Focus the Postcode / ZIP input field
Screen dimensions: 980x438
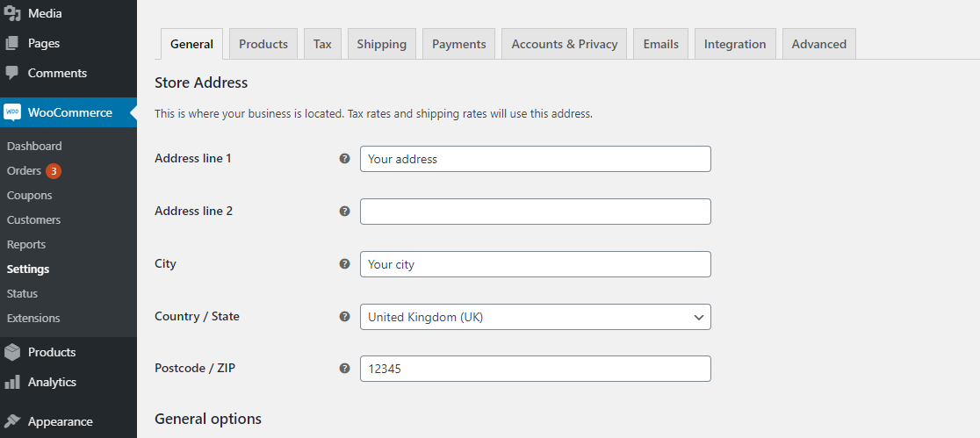coord(536,369)
